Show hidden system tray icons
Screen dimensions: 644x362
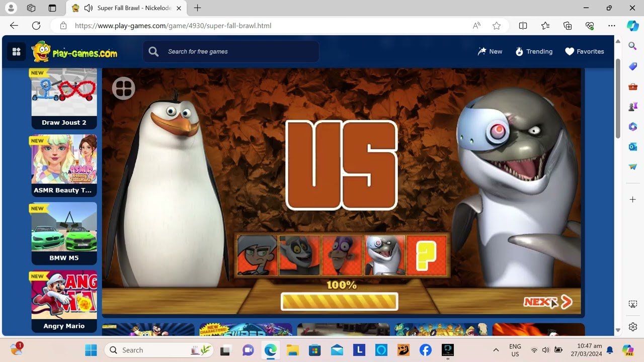(496, 350)
